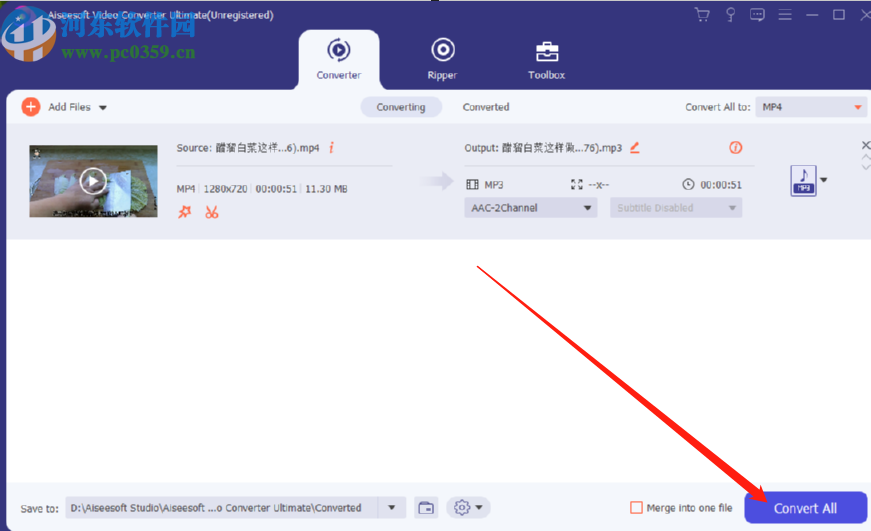Open the effect enhance star icon
This screenshot has width=871, height=531.
184,212
